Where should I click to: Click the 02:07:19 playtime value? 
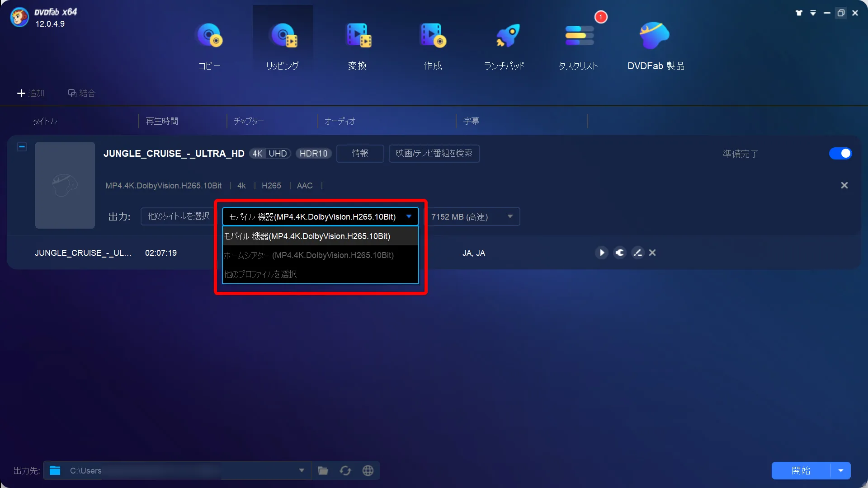(161, 253)
